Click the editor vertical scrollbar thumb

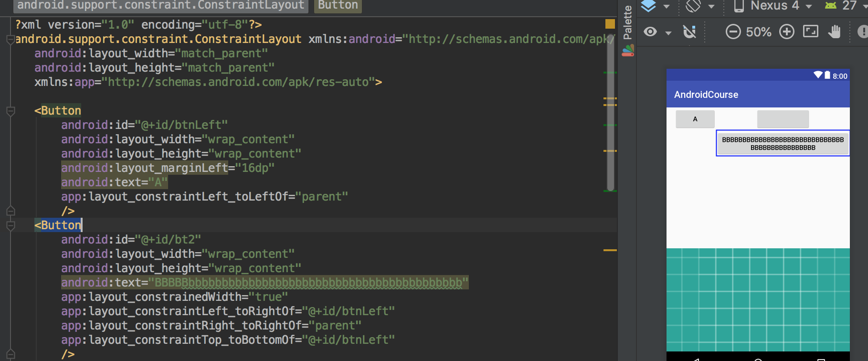point(610,112)
